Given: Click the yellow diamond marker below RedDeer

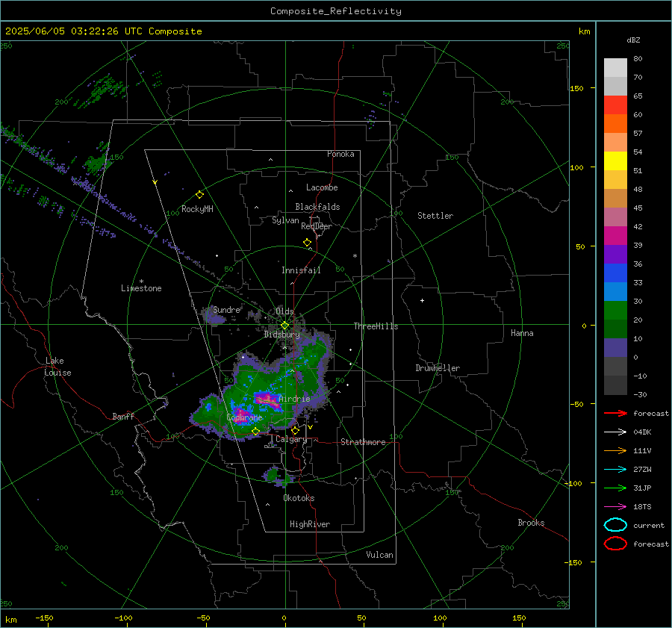Looking at the screenshot, I should (x=307, y=243).
